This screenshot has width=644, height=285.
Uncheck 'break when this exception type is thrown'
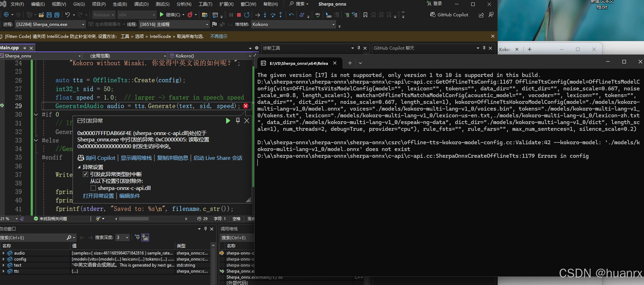coord(85,174)
